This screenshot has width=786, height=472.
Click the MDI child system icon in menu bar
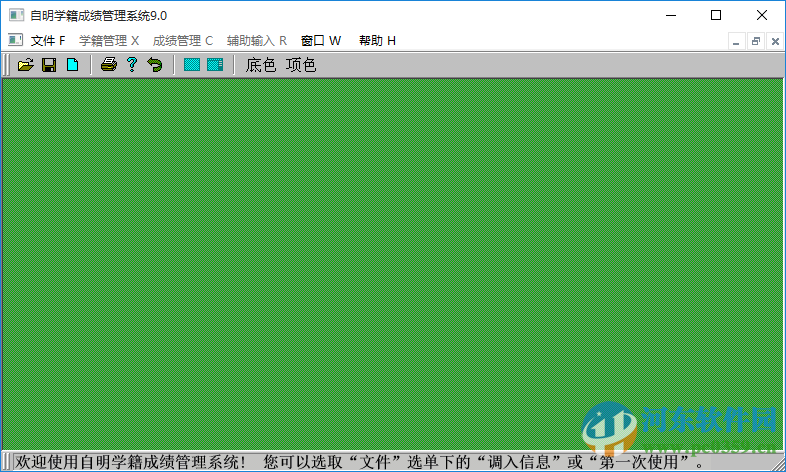coord(16,40)
